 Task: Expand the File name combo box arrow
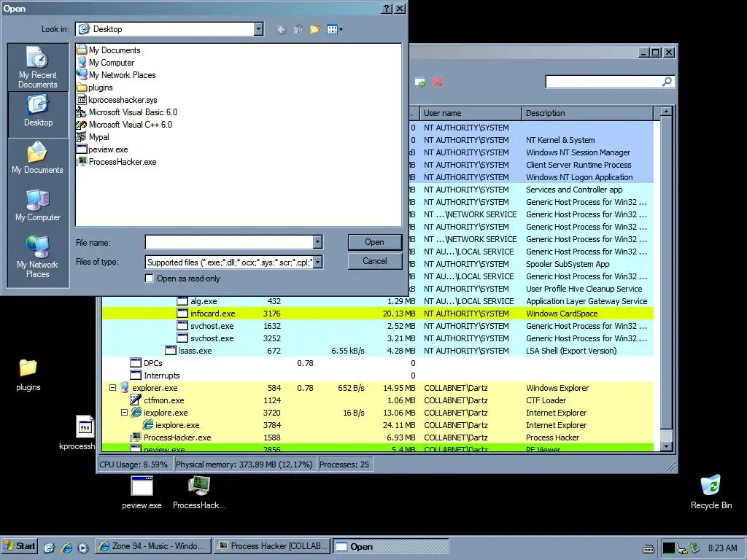[317, 242]
